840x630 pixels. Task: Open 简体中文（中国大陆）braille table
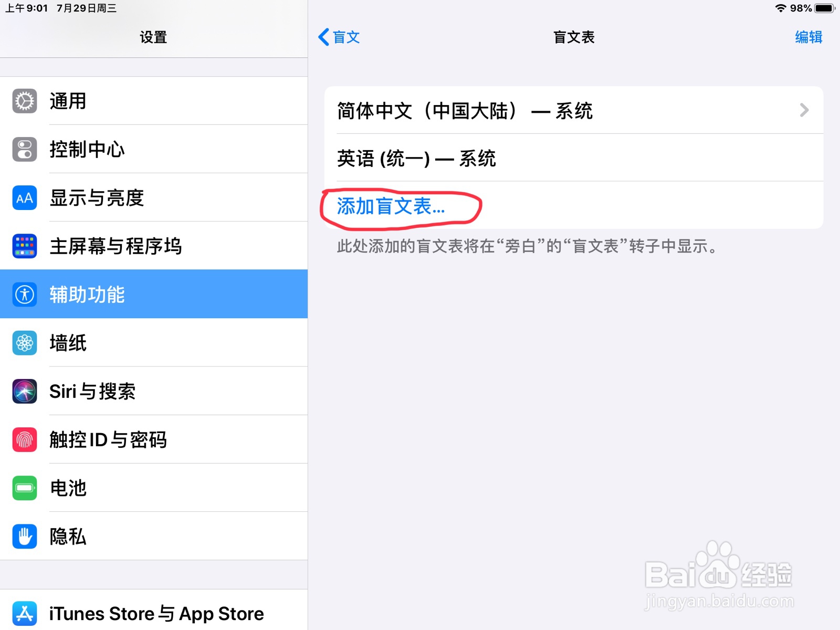tap(574, 110)
